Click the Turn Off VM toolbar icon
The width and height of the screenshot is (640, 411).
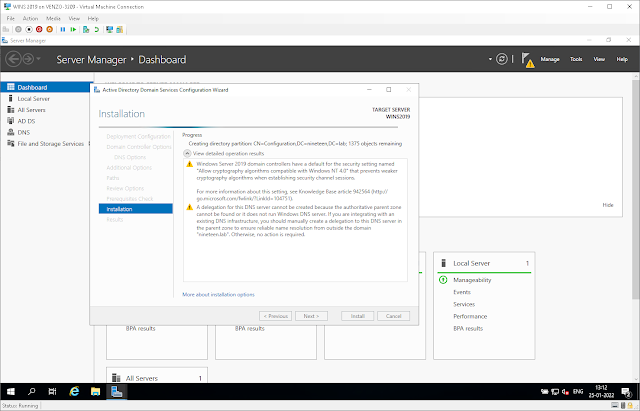(x=29, y=29)
